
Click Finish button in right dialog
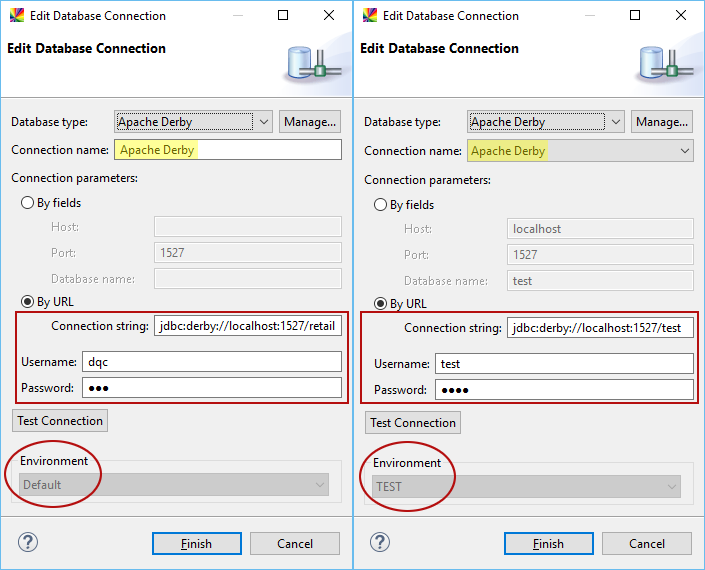547,544
